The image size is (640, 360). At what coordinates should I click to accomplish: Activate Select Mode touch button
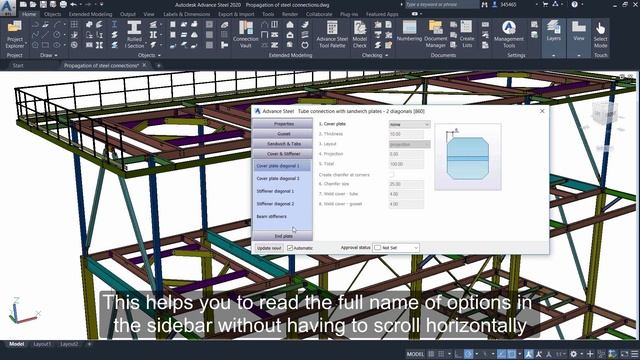pos(600,34)
